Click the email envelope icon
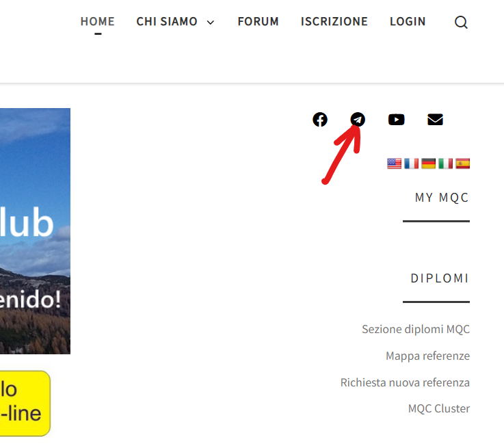Viewport: 504px width, 448px height. pyautogui.click(x=435, y=120)
